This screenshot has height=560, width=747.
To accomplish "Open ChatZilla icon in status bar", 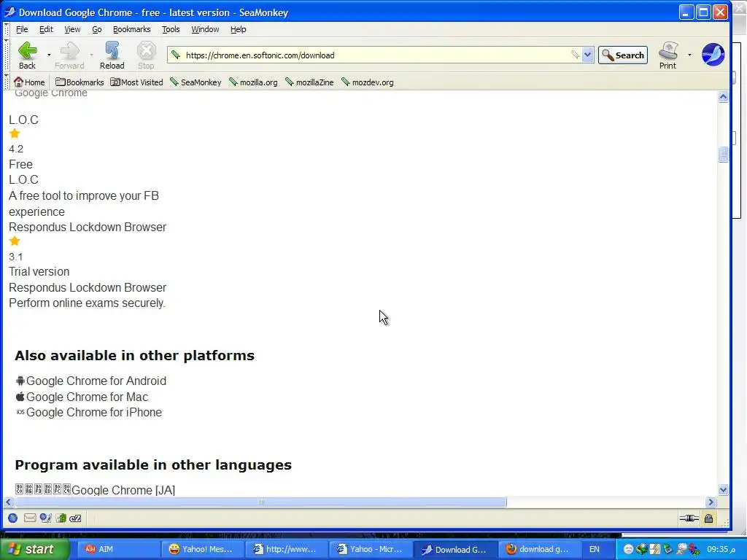I will (x=75, y=518).
